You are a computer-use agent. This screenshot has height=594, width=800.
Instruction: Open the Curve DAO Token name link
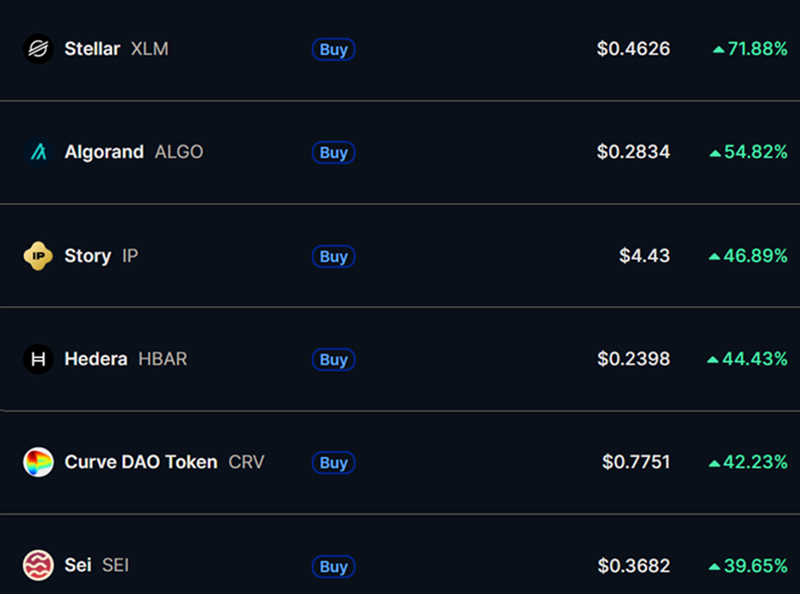141,462
